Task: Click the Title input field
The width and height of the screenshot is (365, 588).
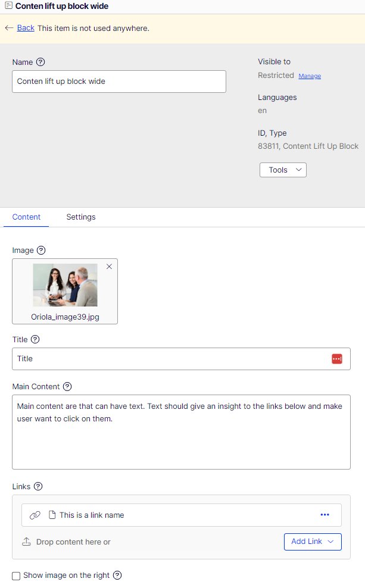Action: pos(181,359)
